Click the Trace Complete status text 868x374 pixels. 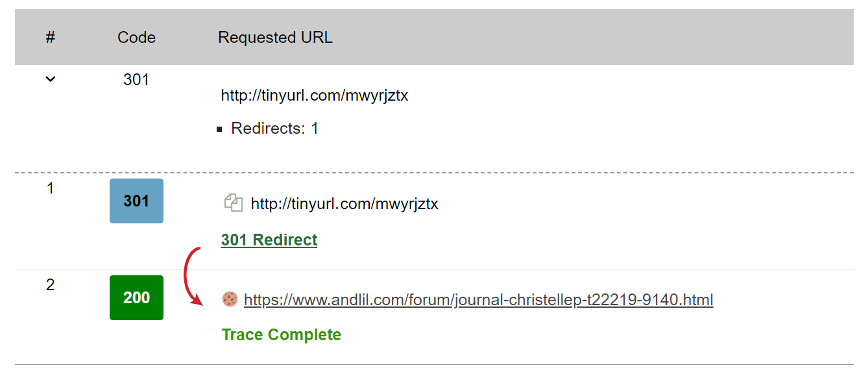[281, 335]
